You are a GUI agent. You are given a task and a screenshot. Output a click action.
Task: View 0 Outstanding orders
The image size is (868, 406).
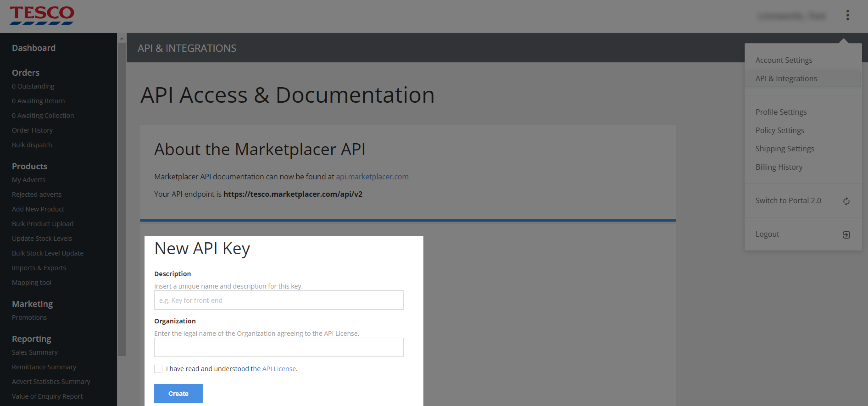click(x=33, y=86)
